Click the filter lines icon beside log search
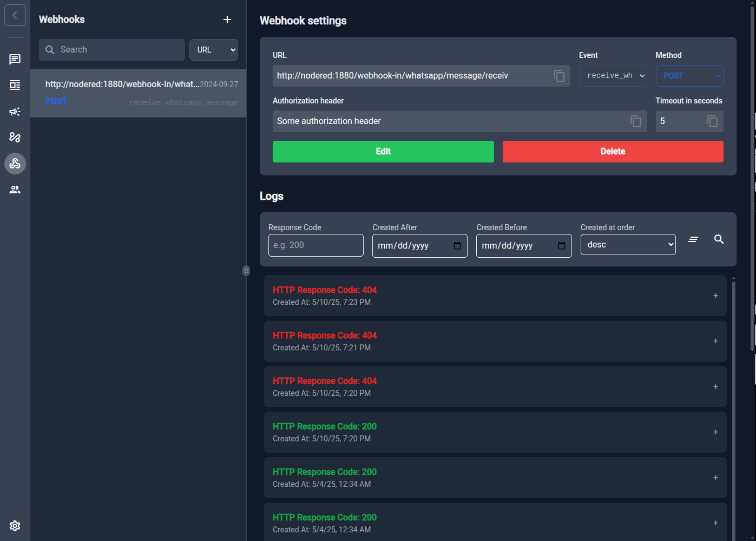The image size is (756, 541). (693, 239)
